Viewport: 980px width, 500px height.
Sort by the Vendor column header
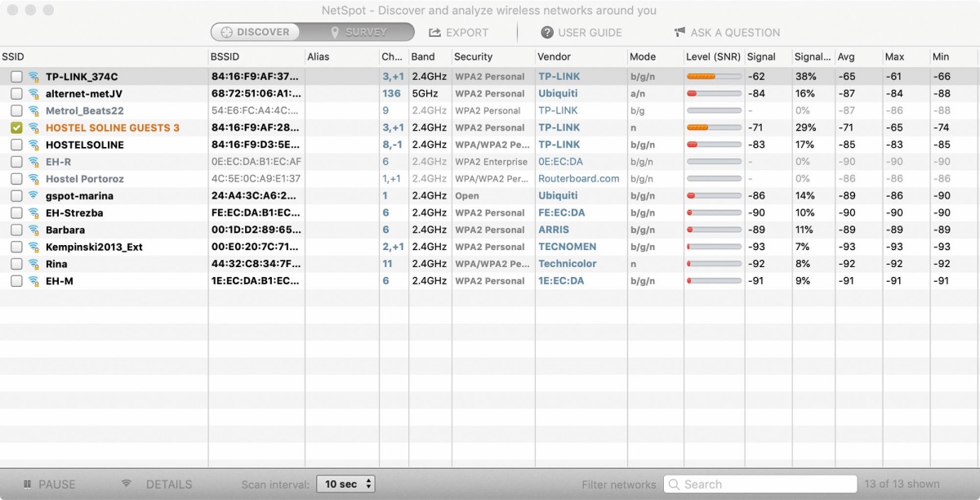click(x=581, y=57)
